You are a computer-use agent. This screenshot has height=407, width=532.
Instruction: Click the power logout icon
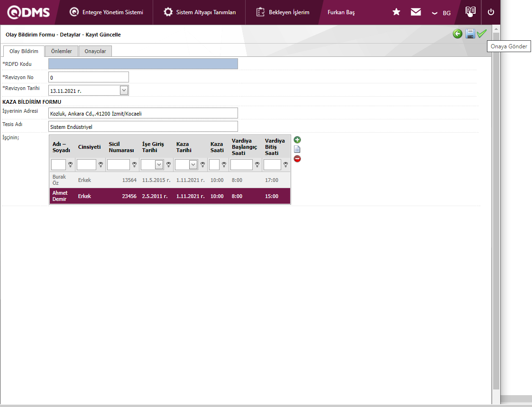coord(491,12)
